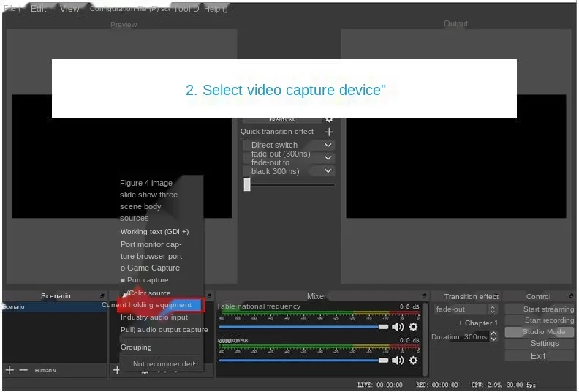Click REC: 00:00:00 status text
The height and width of the screenshot is (392, 579).
[437, 385]
